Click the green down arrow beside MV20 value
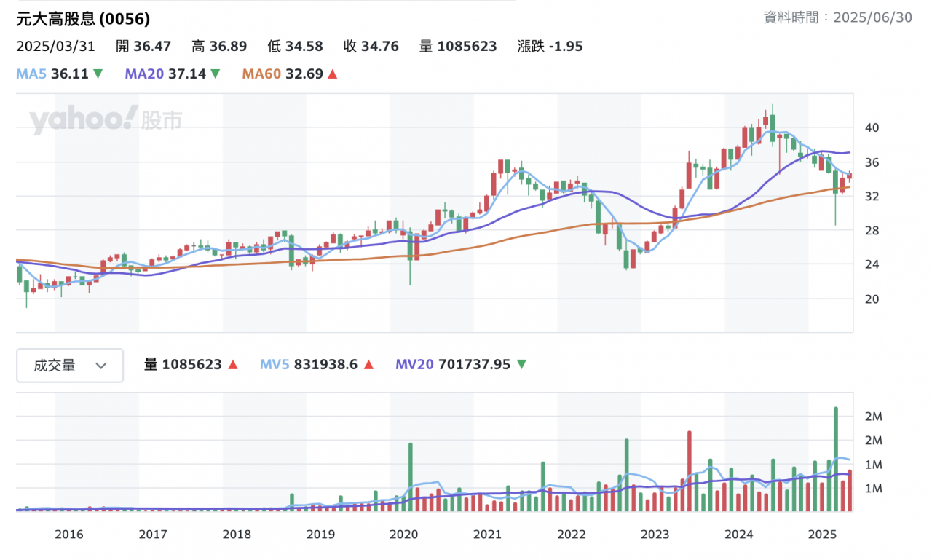Screen dimensions: 932x560 point(521,365)
